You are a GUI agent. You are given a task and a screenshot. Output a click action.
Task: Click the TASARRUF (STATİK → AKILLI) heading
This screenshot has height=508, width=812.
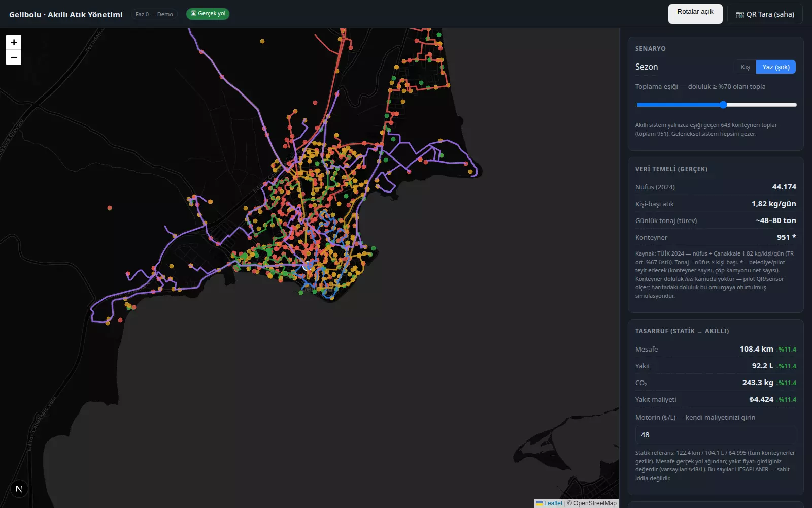pyautogui.click(x=682, y=331)
